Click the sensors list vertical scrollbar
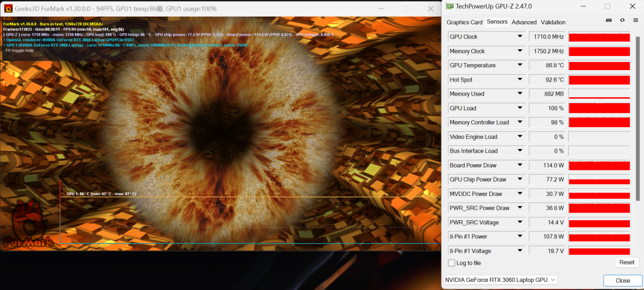644x290 pixels. click(x=638, y=117)
